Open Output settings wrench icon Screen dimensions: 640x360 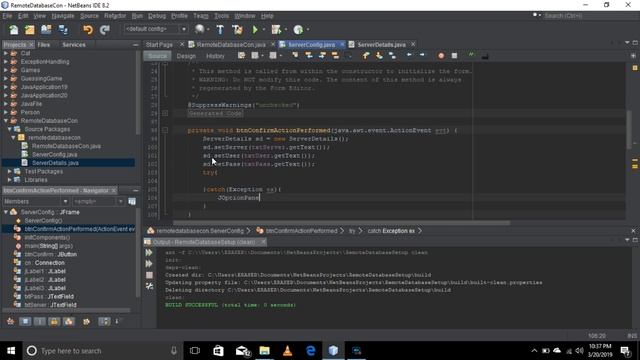coord(149,286)
